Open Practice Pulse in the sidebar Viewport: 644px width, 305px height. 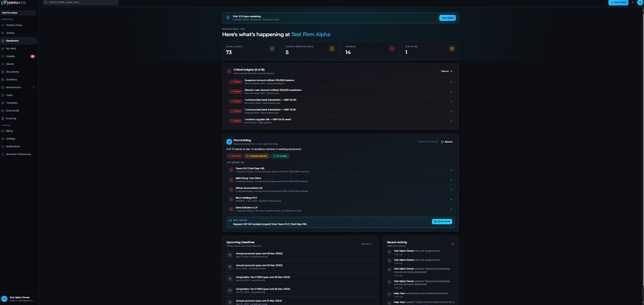(x=19, y=25)
